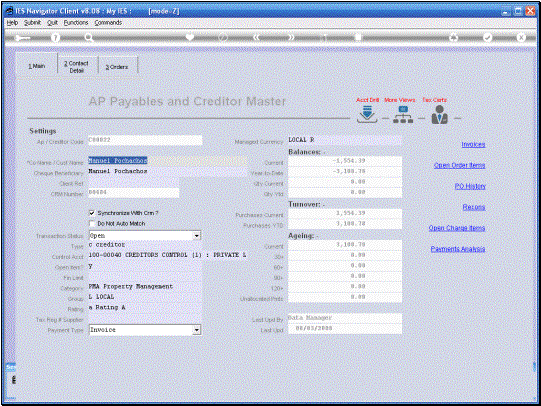Screen dimensions: 541x406
Task: Click the checkmark icon in the toolbar
Action: tap(487, 37)
